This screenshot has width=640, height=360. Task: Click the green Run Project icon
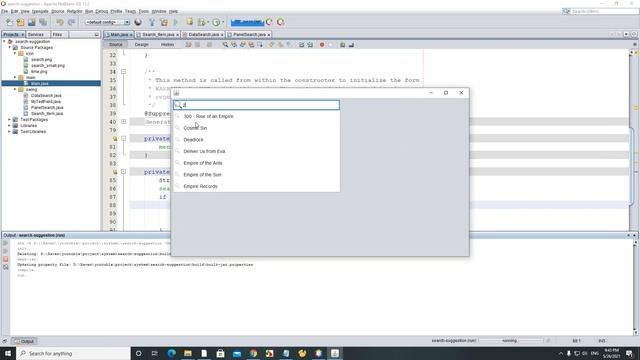tap(176, 22)
